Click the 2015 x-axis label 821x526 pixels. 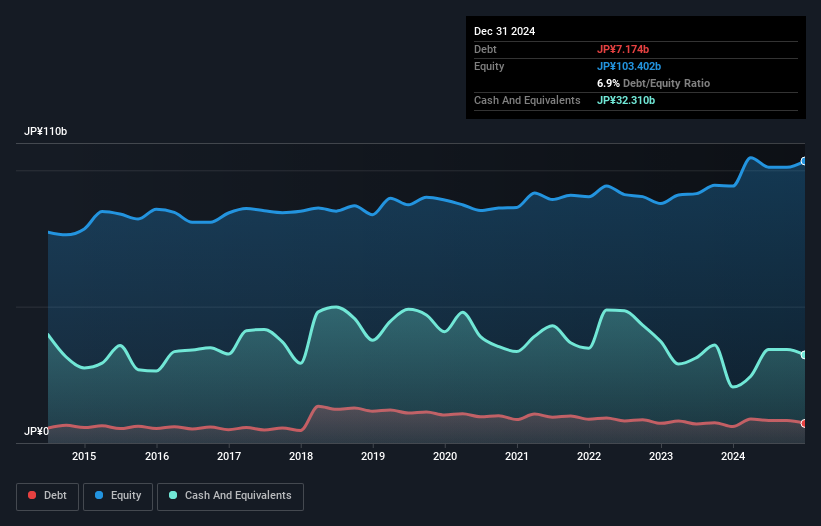pos(84,456)
